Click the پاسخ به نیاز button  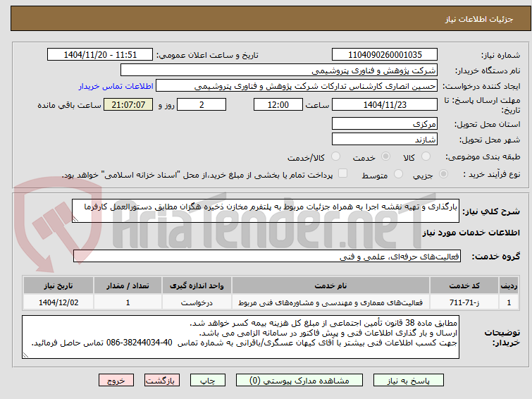tap(409, 381)
